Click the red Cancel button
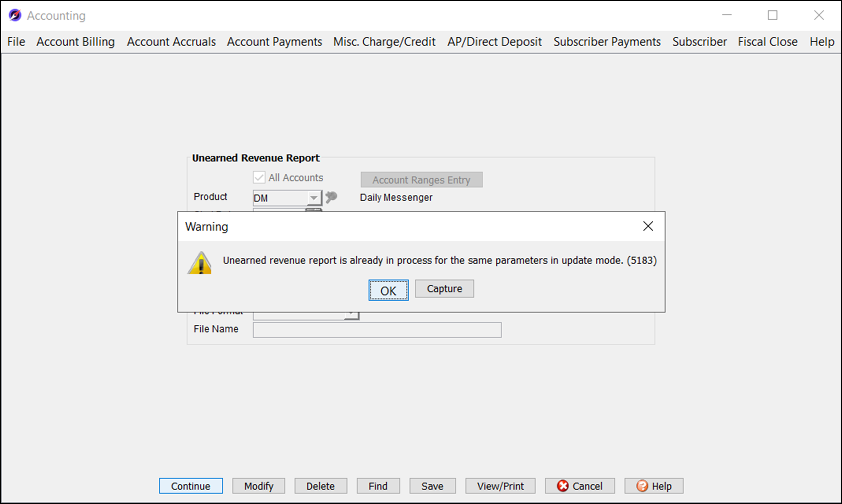Screen dimensions: 842x504 pyautogui.click(x=579, y=486)
